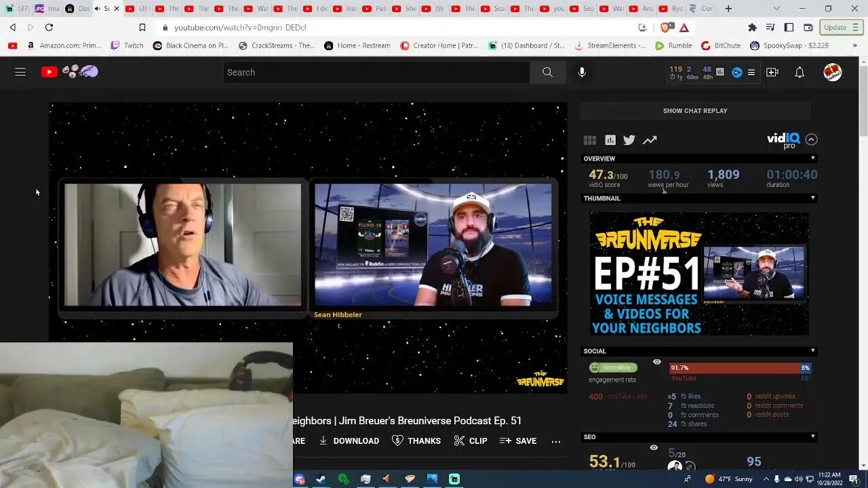868x488 pixels.
Task: Bookmark this page icon
Action: (x=142, y=28)
